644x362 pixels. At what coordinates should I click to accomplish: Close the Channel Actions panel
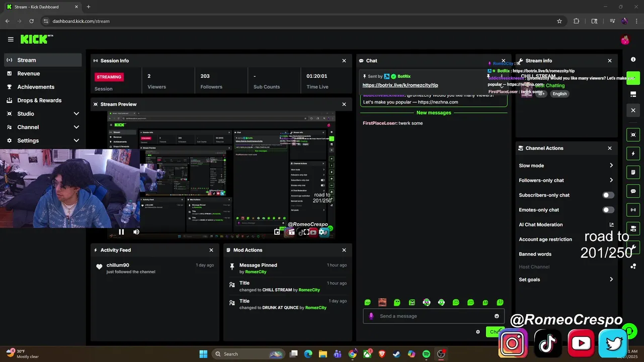[x=610, y=148]
